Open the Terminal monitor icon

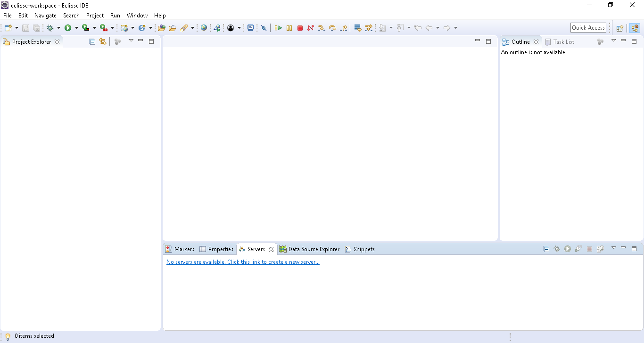251,28
